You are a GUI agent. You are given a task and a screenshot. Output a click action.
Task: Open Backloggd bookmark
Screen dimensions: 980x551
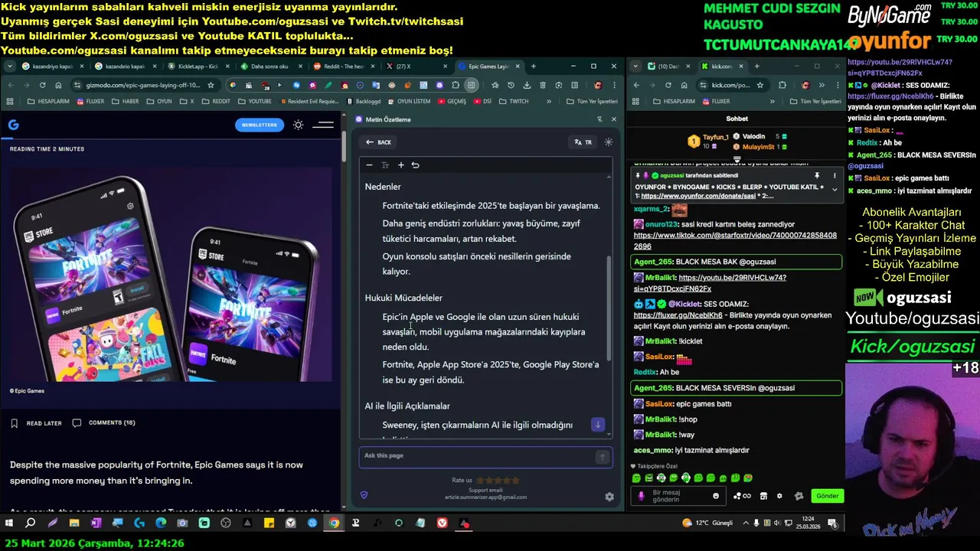(364, 101)
